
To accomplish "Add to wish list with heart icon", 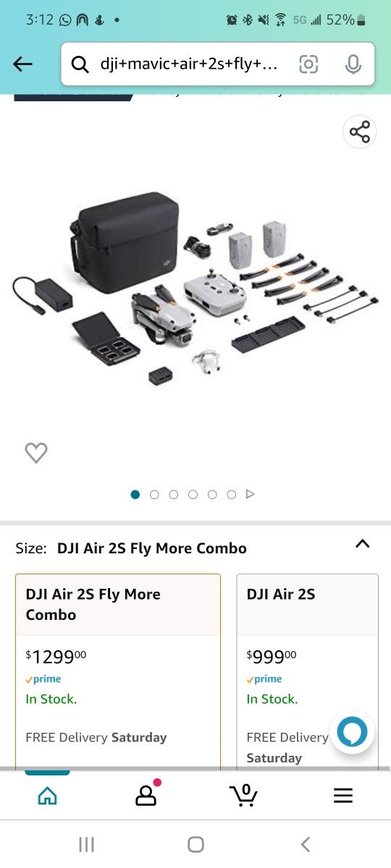I will click(x=36, y=453).
